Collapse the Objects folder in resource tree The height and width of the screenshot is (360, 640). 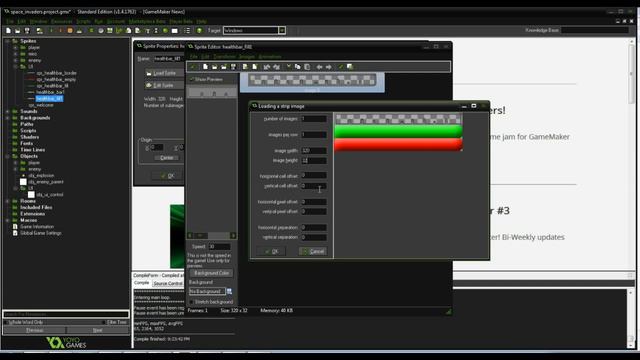point(7,156)
